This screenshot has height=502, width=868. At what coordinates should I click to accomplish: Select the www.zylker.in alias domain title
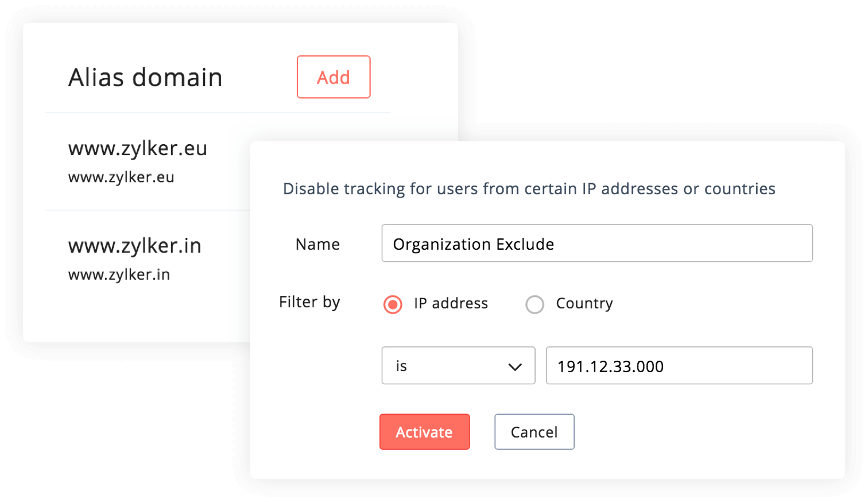tap(134, 246)
